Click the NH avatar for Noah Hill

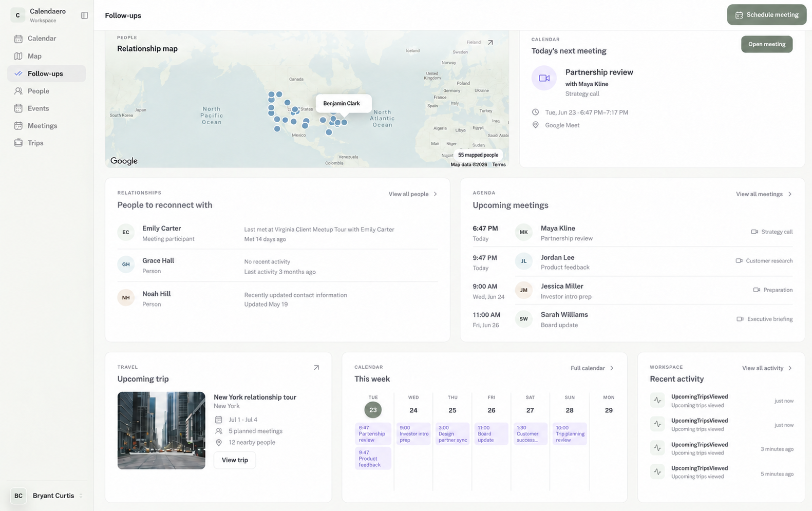126,297
